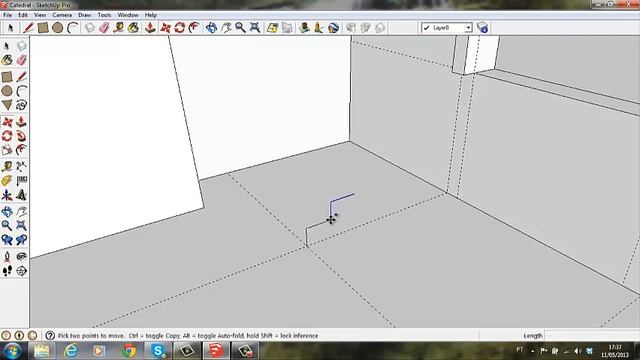This screenshot has width=640, height=360.
Task: Activate the Text label tool
Action: (x=21, y=181)
